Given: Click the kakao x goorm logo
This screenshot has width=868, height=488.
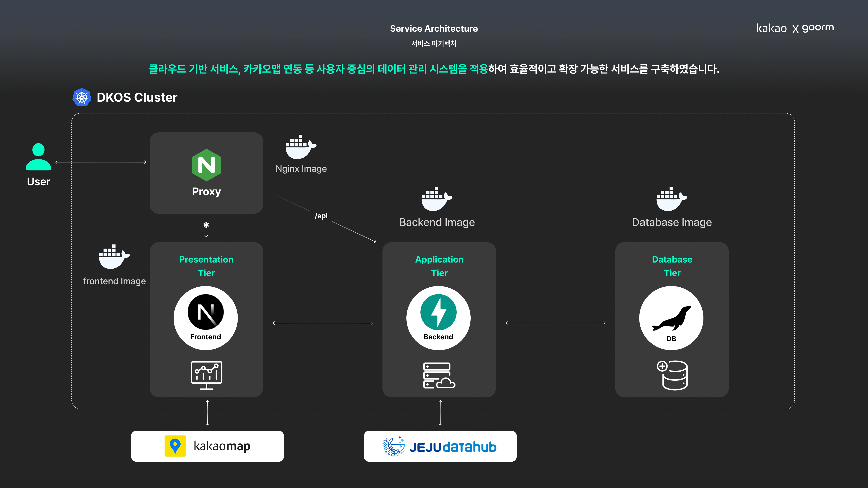Looking at the screenshot, I should (795, 28).
